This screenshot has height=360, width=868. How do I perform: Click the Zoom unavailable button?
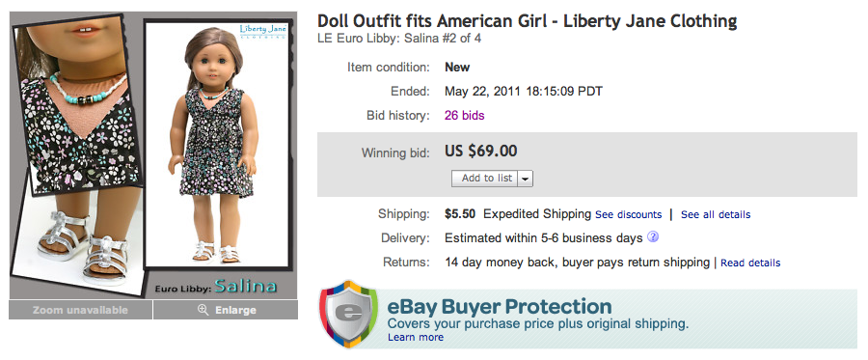(x=80, y=310)
